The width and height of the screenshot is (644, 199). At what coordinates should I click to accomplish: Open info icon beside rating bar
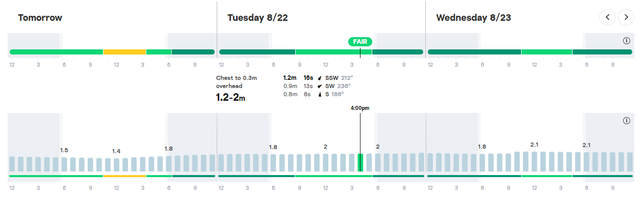pyautogui.click(x=627, y=41)
